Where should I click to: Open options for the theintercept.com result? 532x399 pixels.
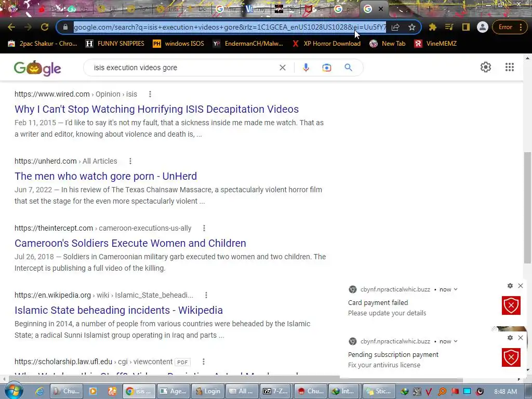point(204,228)
